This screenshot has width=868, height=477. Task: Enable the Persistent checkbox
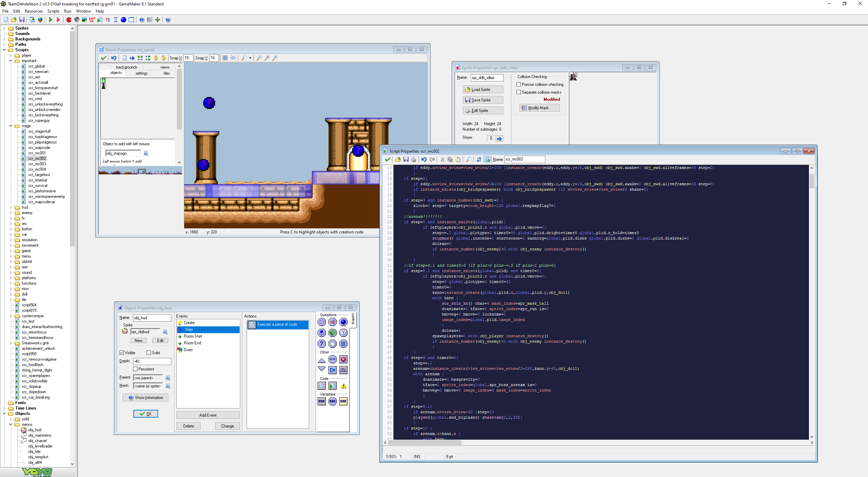135,369
